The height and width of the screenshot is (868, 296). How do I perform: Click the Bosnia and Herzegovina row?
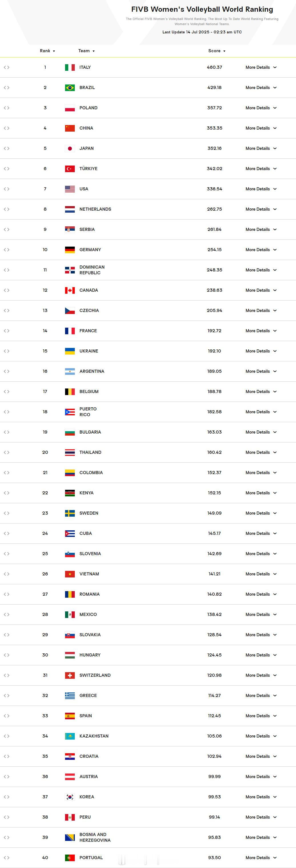tap(148, 837)
